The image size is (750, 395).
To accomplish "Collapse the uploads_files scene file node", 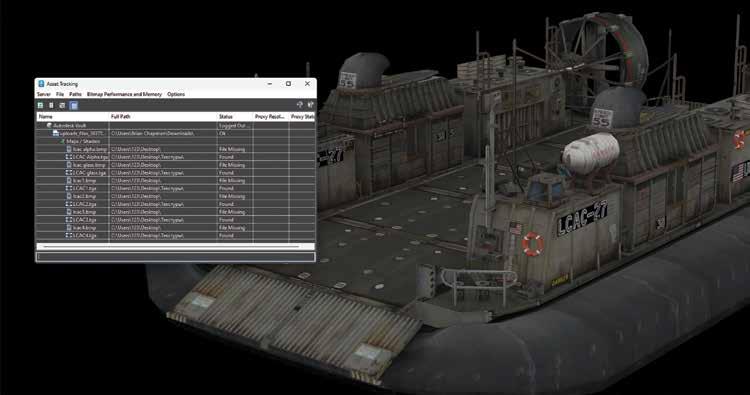I will pyautogui.click(x=50, y=133).
